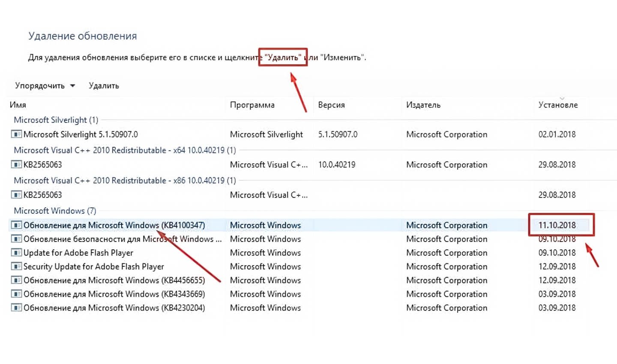Select Обновление для Microsoft Windows (KB4230204)
The height and width of the screenshot is (364, 617).
pos(114,308)
